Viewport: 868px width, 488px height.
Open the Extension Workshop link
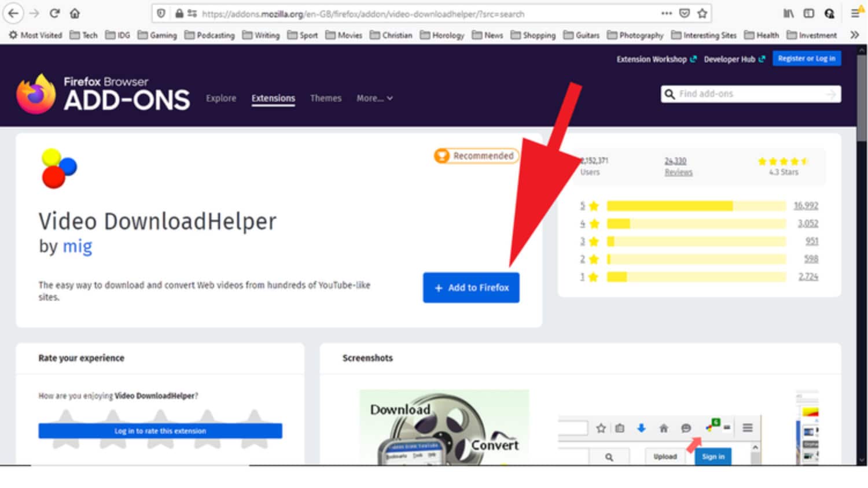[656, 59]
